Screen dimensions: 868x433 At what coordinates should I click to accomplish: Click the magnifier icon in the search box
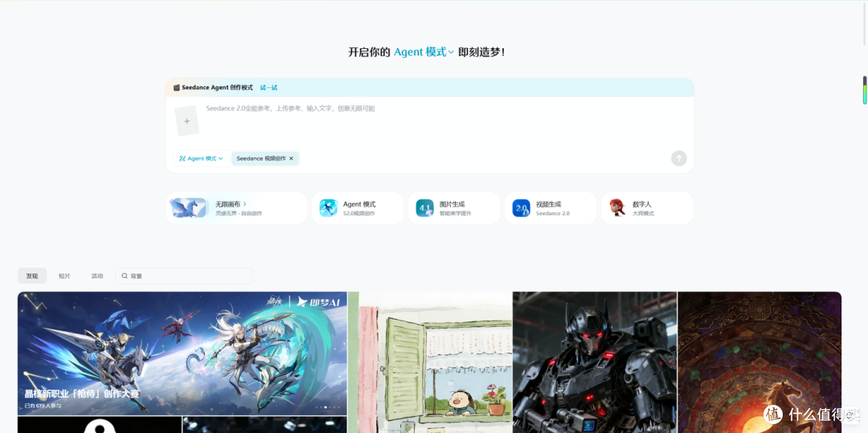[125, 276]
